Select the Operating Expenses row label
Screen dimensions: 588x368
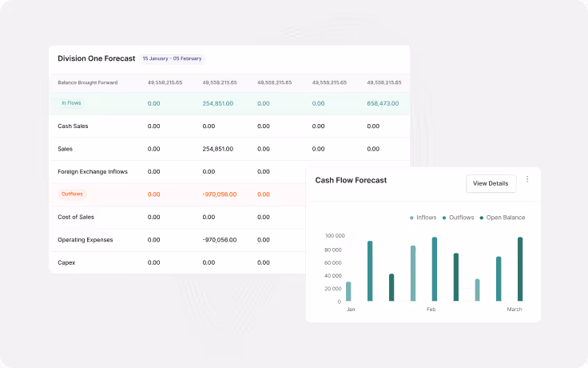click(85, 240)
